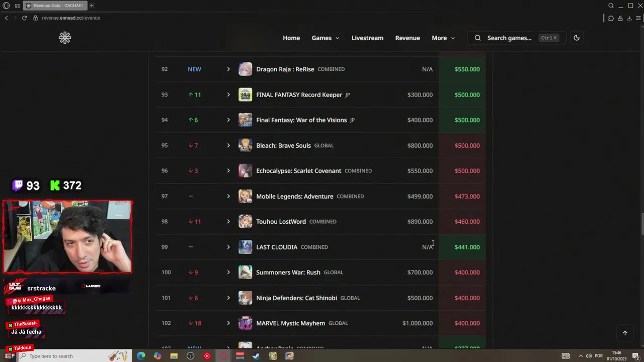
Task: Click the browser back arrow
Action: pyautogui.click(x=6, y=18)
